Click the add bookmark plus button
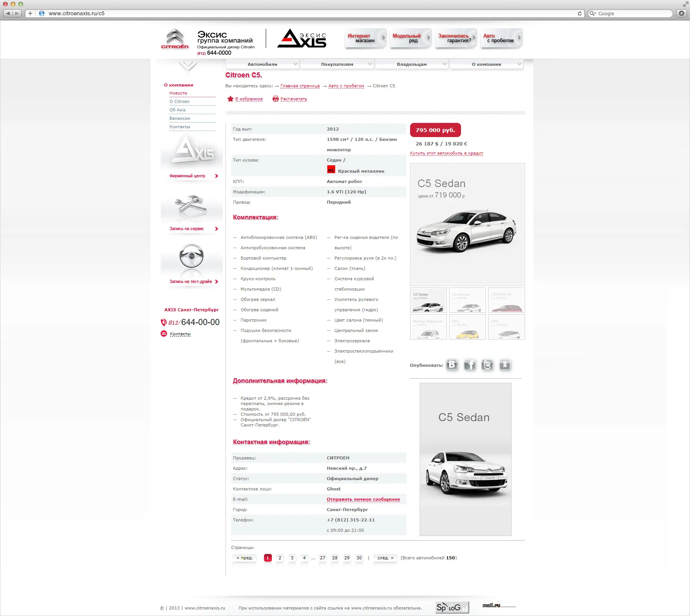 tap(30, 13)
